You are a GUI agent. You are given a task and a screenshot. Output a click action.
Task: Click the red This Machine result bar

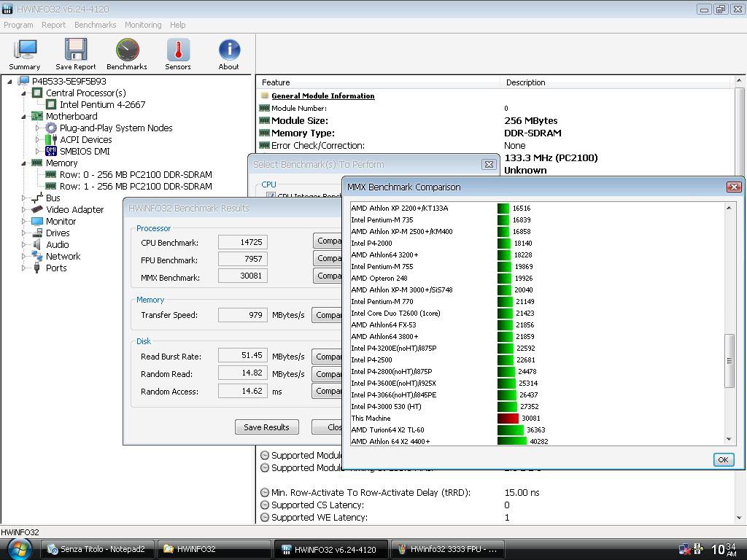(x=508, y=419)
